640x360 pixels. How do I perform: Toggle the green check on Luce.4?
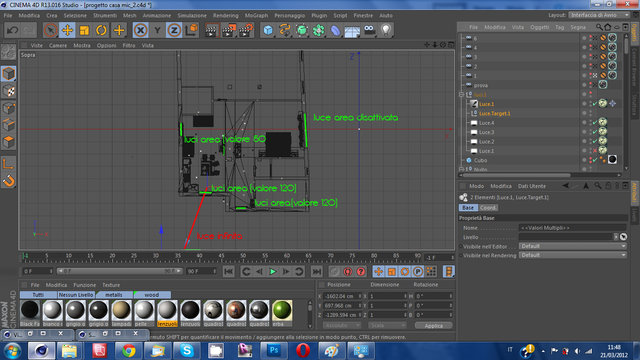tap(595, 122)
